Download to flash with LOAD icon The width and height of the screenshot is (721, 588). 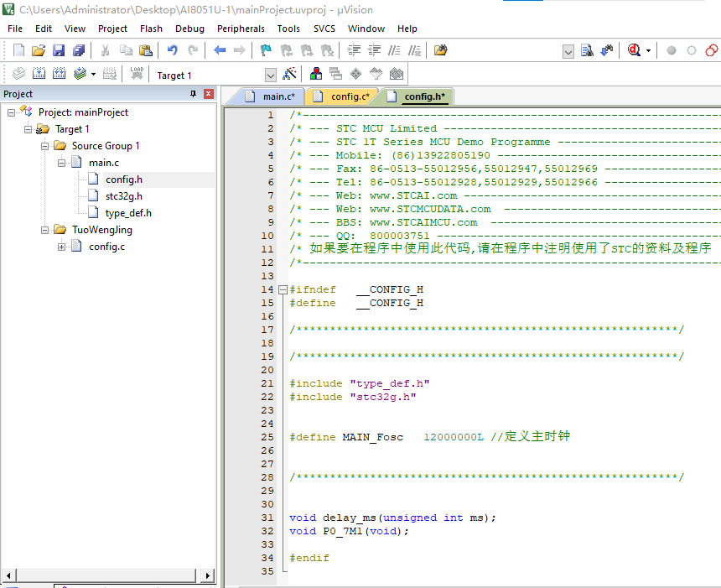[137, 73]
